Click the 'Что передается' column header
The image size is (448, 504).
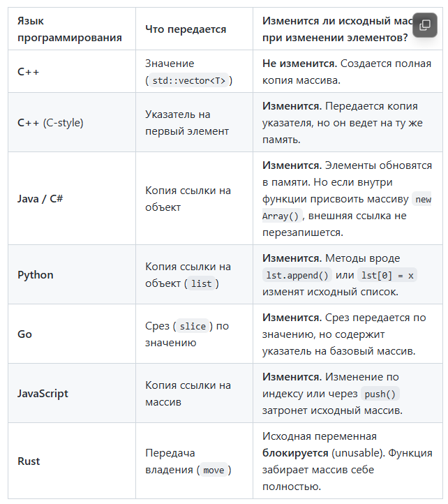(186, 29)
